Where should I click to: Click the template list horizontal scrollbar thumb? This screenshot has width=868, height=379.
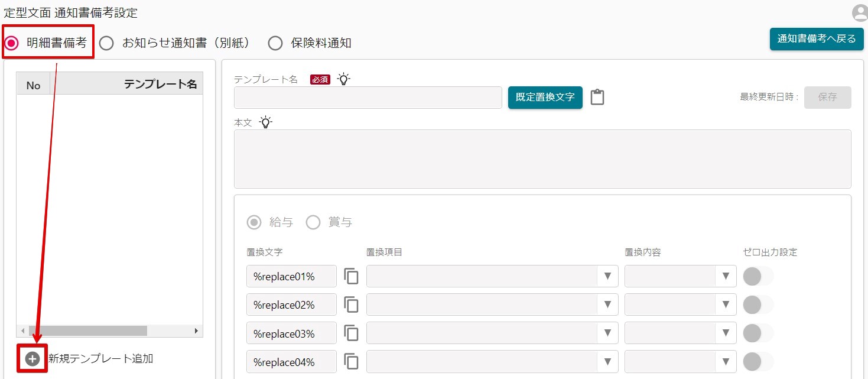(87, 331)
